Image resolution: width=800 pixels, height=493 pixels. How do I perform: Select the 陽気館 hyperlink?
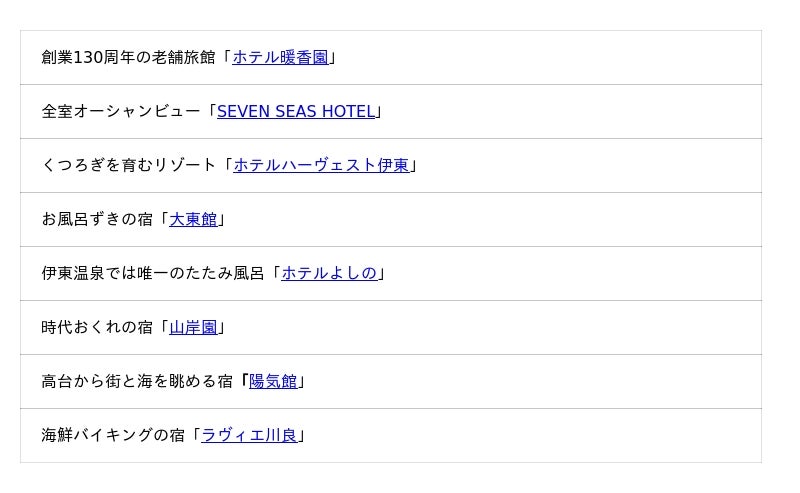[x=273, y=382]
